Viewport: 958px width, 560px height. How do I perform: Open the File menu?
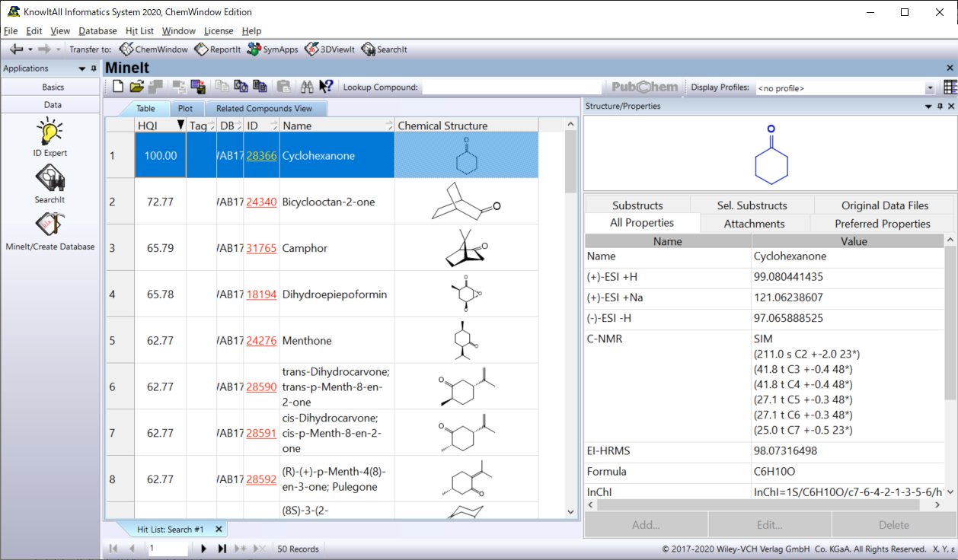tap(11, 31)
